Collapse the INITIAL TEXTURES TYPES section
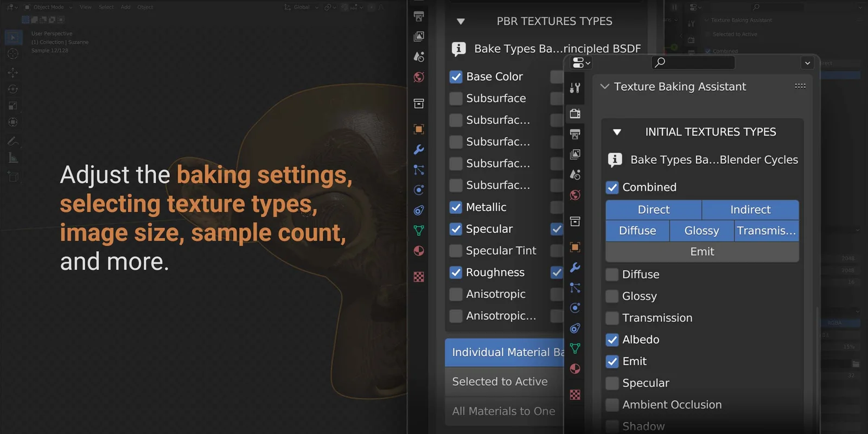The image size is (868, 434). click(x=617, y=132)
